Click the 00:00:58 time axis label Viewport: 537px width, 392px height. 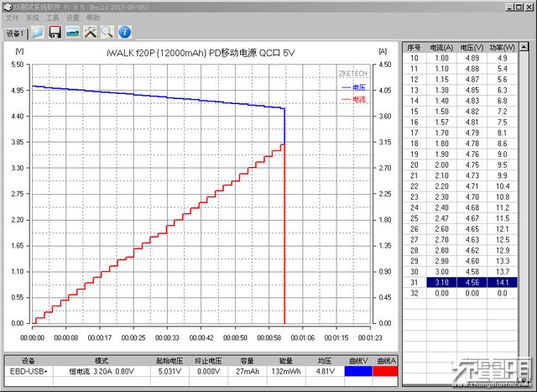[268, 338]
